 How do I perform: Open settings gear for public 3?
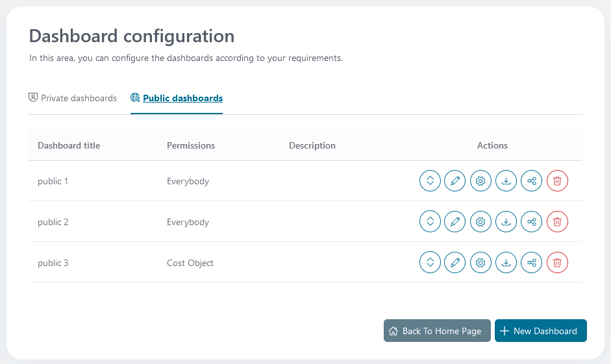point(480,263)
